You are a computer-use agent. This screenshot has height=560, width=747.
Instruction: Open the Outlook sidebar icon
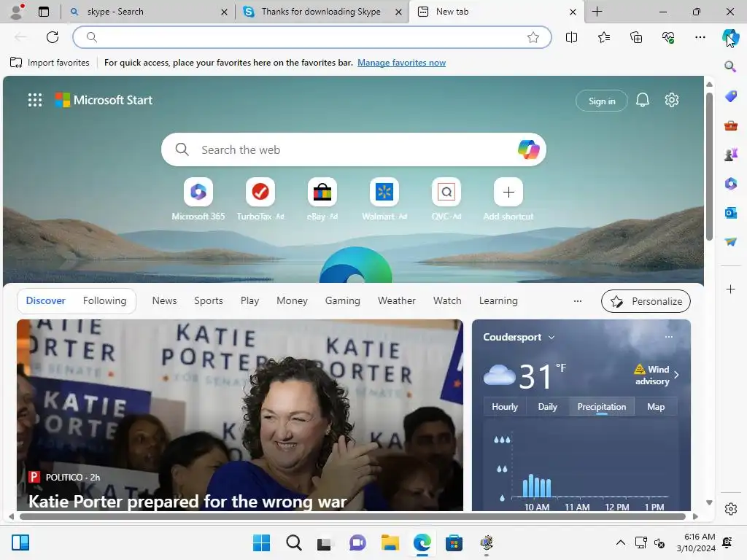[x=730, y=213]
